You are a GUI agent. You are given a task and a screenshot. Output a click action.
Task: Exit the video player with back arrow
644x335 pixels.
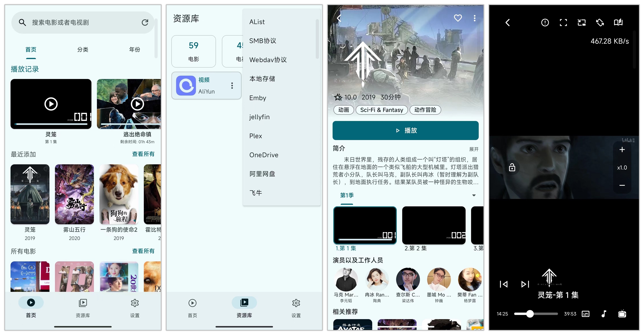[x=508, y=23]
